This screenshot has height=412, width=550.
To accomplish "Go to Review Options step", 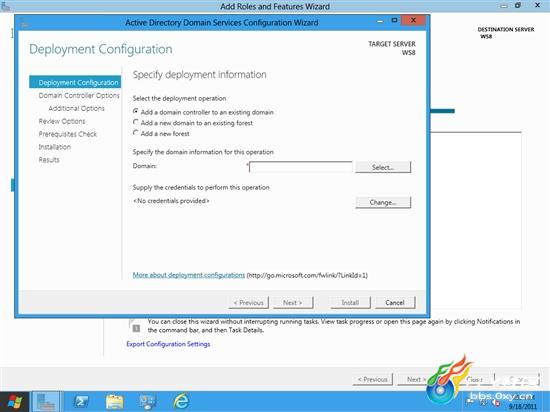I will tap(62, 121).
